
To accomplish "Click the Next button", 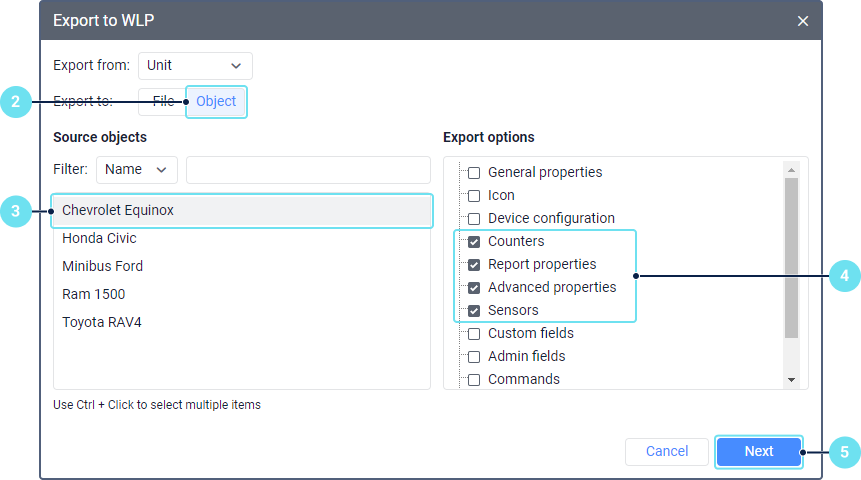I will point(759,452).
